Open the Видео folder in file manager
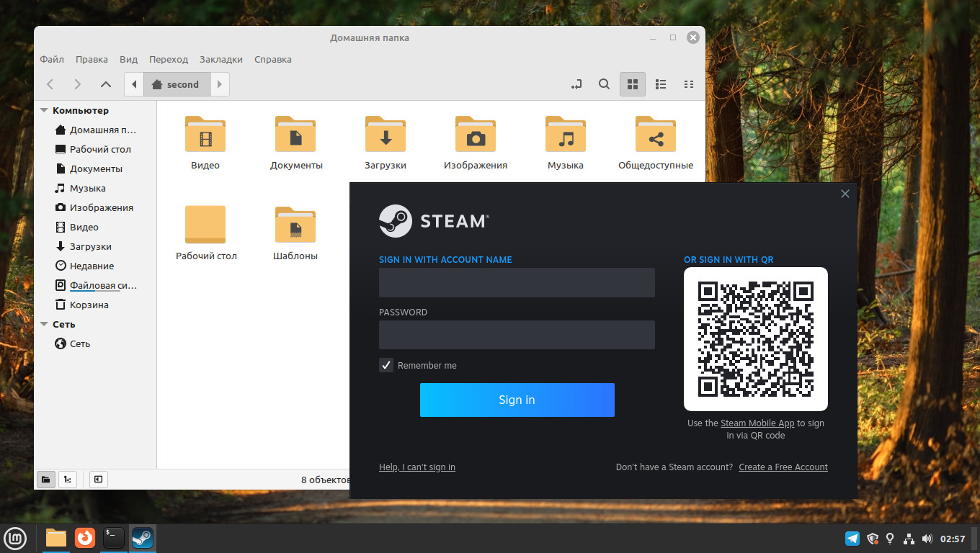 (205, 134)
